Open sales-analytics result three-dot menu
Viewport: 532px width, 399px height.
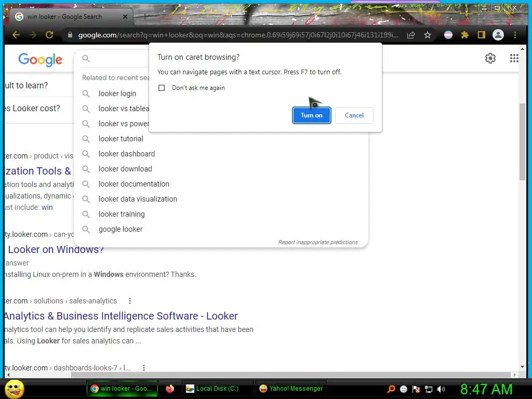click(129, 301)
